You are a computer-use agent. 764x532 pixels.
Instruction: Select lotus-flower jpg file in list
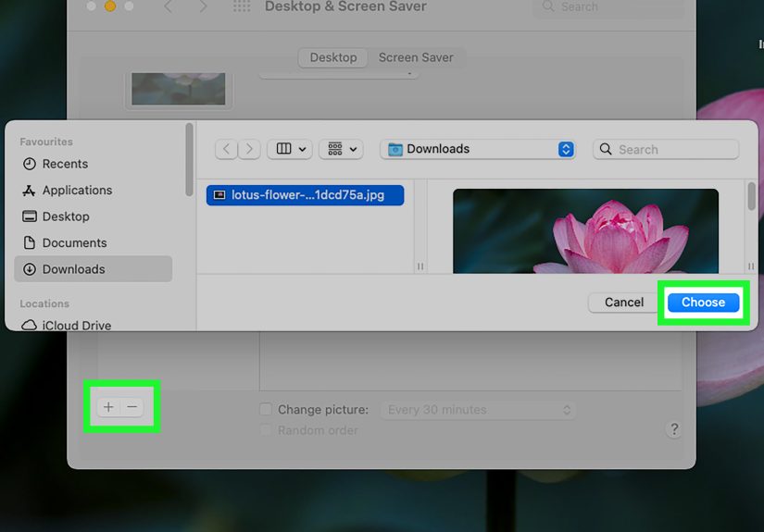click(305, 195)
